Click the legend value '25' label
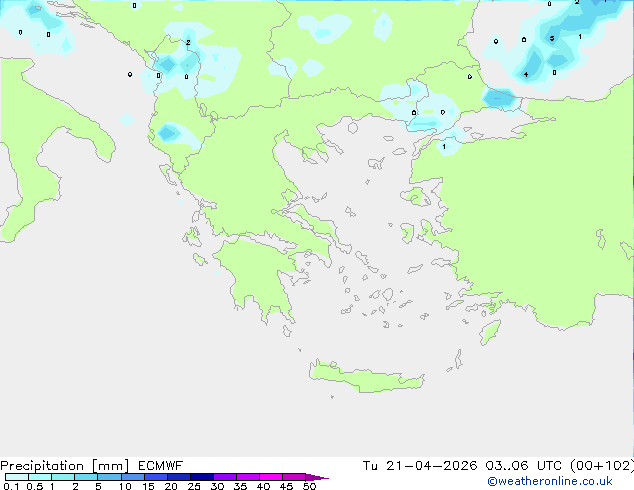 194,486
